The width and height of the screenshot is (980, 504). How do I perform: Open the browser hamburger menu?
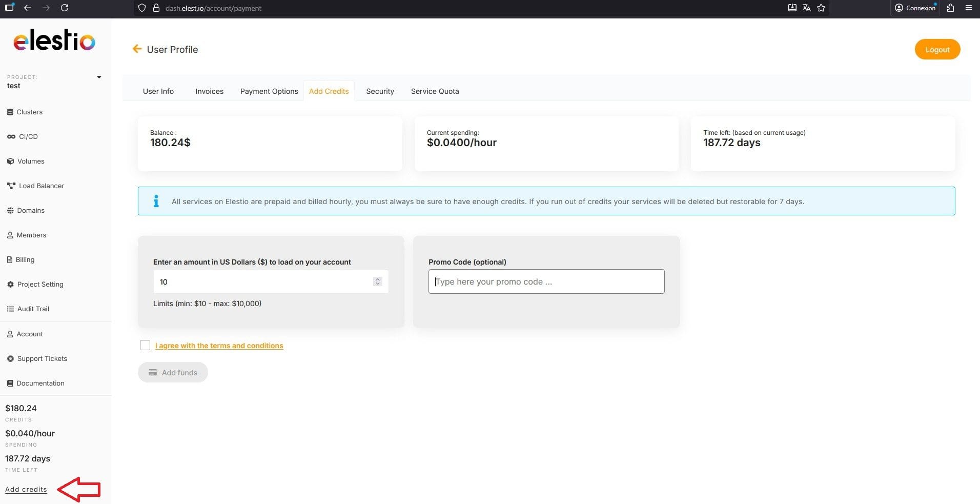968,8
